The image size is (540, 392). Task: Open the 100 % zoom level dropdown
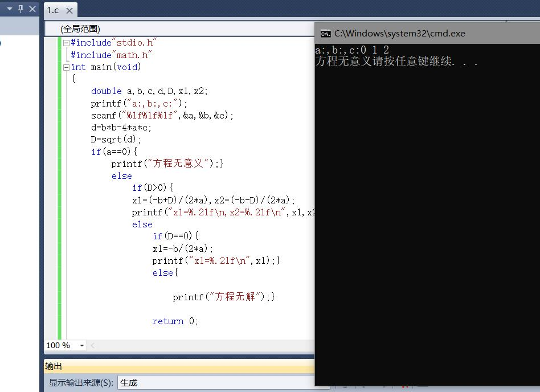[82, 345]
